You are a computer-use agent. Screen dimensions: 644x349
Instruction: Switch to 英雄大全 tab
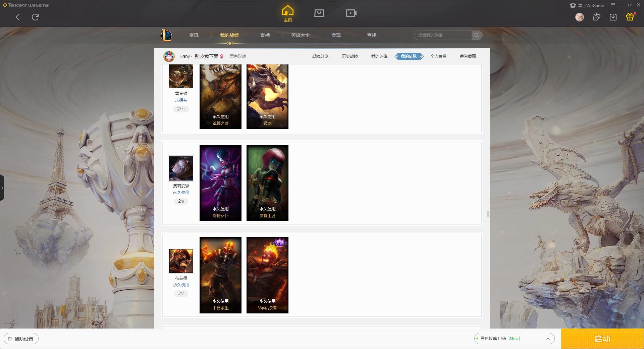301,35
